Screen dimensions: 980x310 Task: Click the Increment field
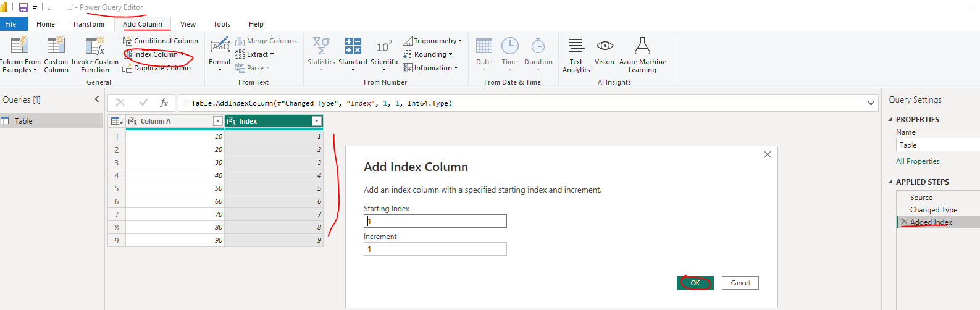click(x=435, y=249)
